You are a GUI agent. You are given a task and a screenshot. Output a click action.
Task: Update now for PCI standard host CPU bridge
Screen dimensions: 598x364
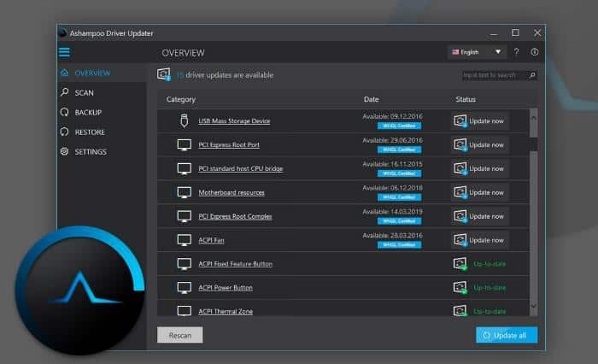pos(480,168)
